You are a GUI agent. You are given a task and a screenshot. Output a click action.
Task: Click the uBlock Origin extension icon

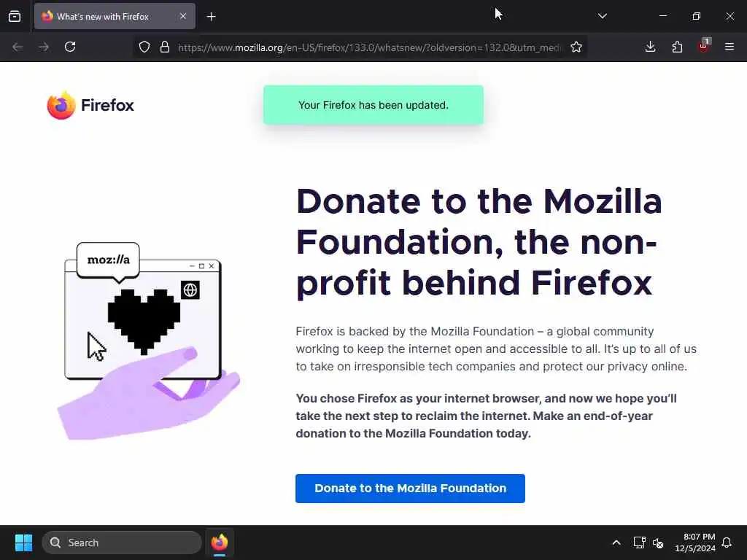(x=704, y=46)
